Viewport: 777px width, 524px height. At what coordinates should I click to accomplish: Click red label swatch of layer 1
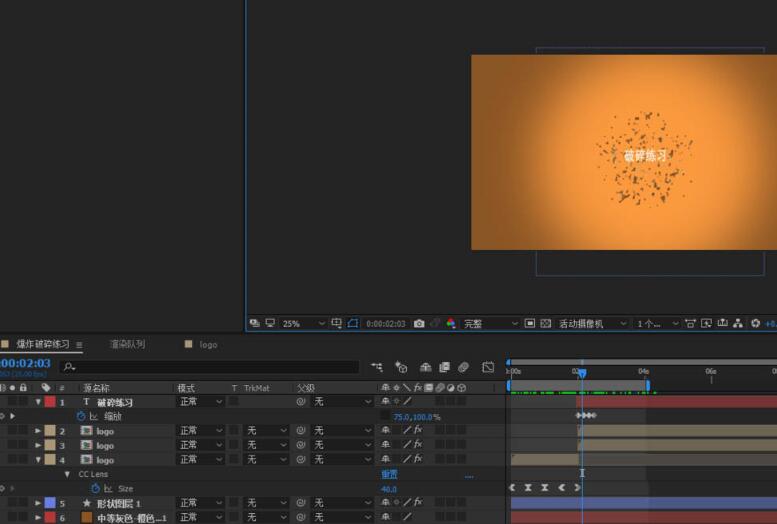tap(50, 402)
